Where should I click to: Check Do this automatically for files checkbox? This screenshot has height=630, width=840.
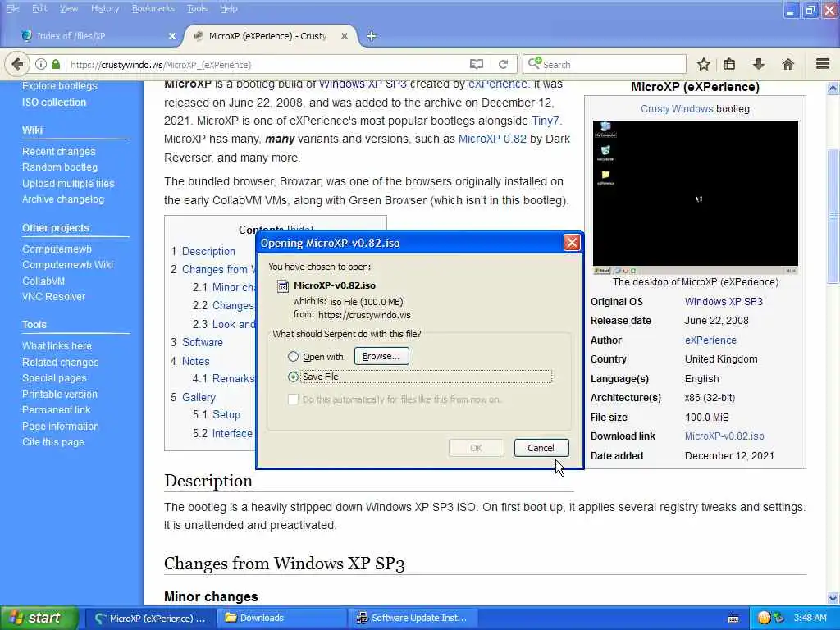click(x=293, y=399)
